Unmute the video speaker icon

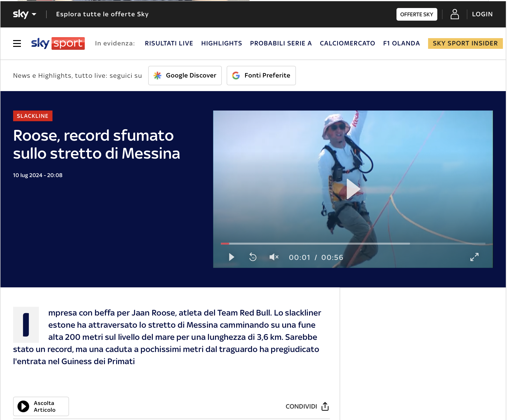(x=274, y=257)
